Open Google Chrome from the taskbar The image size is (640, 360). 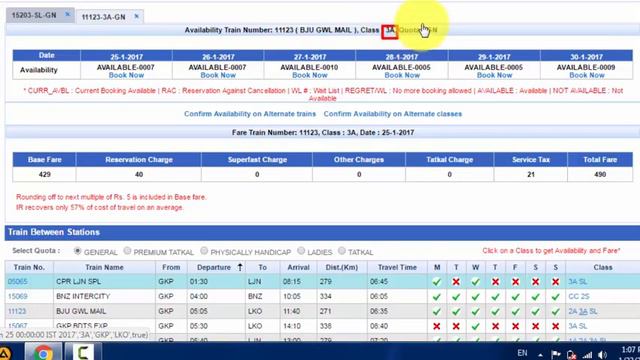click(43, 352)
